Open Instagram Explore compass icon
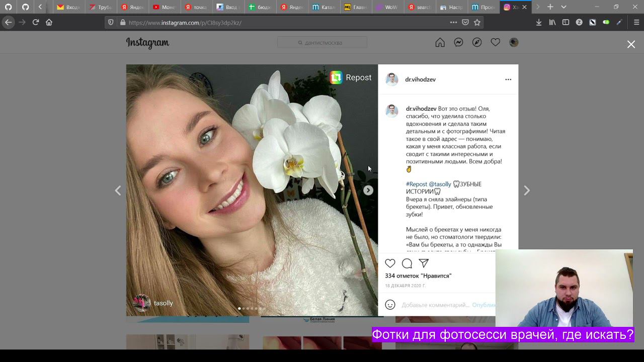The image size is (644, 362). pyautogui.click(x=477, y=43)
